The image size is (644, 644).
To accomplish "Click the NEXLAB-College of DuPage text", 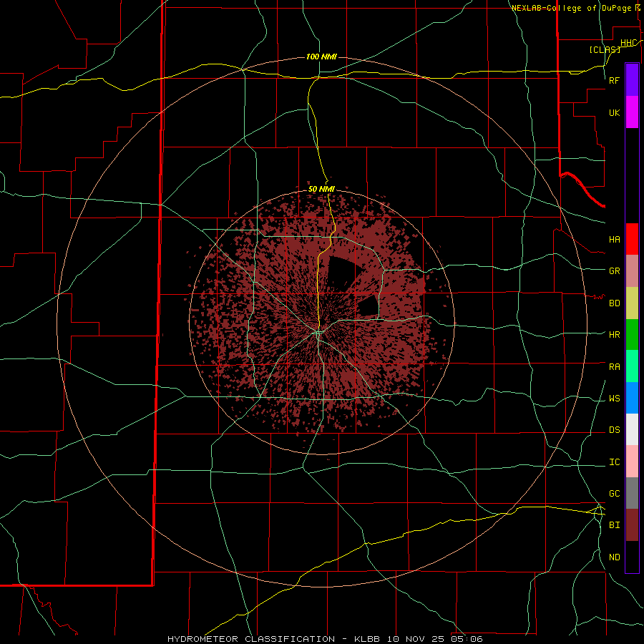I will point(571,8).
